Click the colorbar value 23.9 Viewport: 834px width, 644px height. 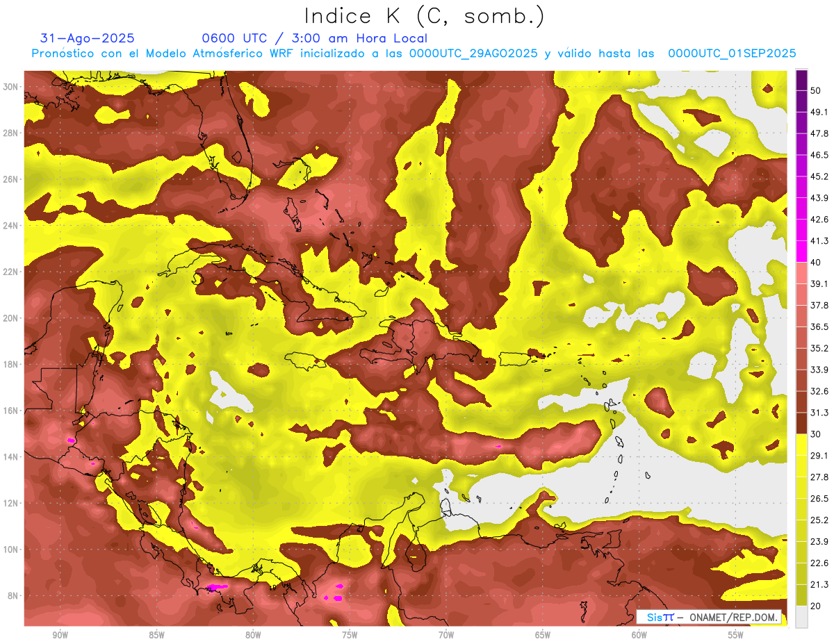click(819, 542)
